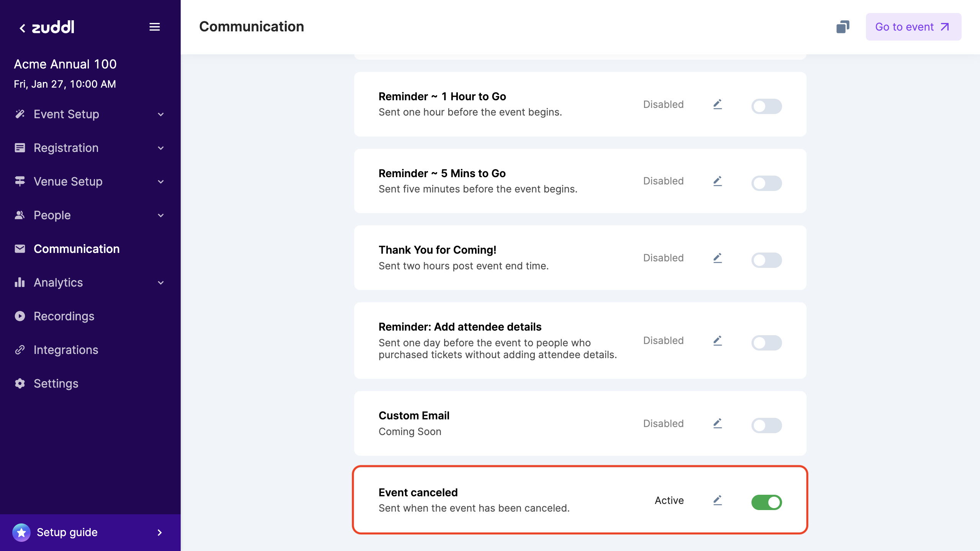Turn on Add attendee details reminder toggle
980x551 pixels.
pyautogui.click(x=766, y=342)
